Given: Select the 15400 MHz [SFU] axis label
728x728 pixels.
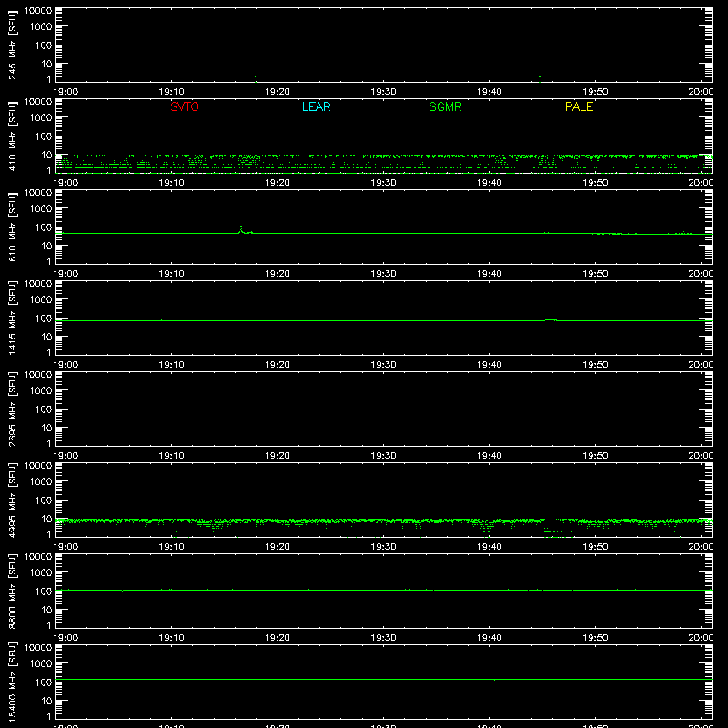Looking at the screenshot, I should tap(12, 682).
